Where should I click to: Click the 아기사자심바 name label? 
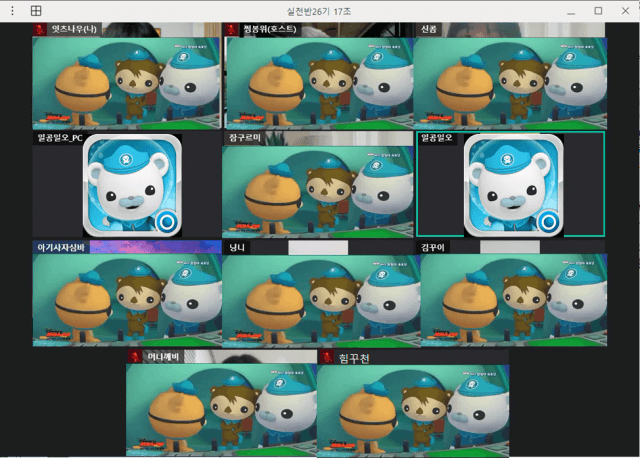(x=61, y=247)
